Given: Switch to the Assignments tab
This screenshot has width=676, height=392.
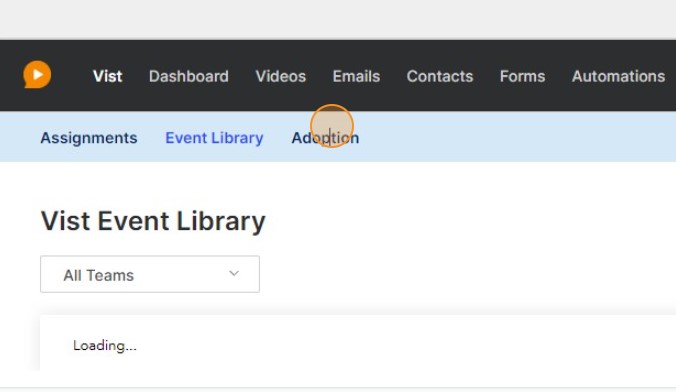Looking at the screenshot, I should [x=89, y=138].
